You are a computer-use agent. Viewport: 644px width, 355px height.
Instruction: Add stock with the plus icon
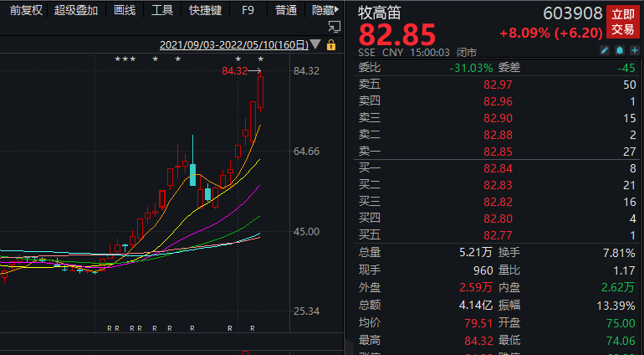click(x=635, y=50)
